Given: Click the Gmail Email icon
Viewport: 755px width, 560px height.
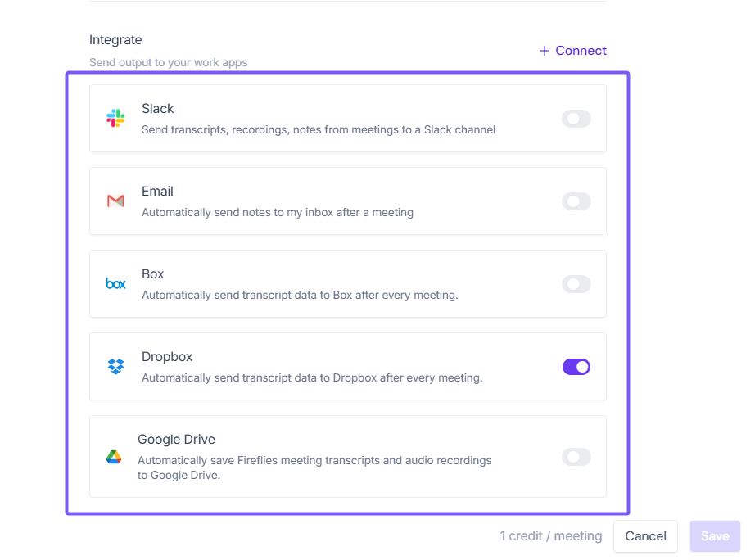Looking at the screenshot, I should [115, 201].
